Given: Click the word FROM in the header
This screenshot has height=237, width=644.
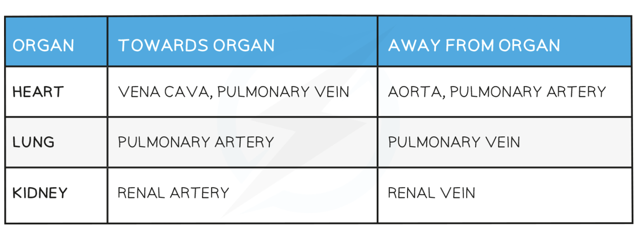Looking at the screenshot, I should [x=470, y=45].
